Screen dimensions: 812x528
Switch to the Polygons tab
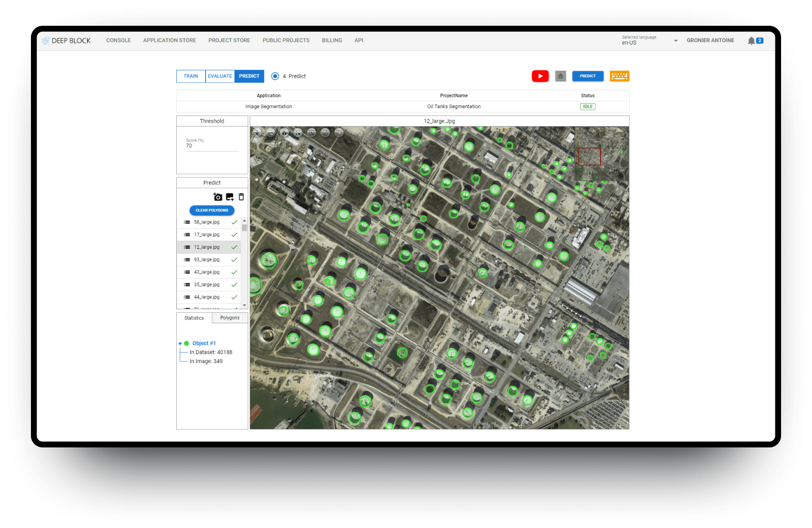tap(230, 318)
